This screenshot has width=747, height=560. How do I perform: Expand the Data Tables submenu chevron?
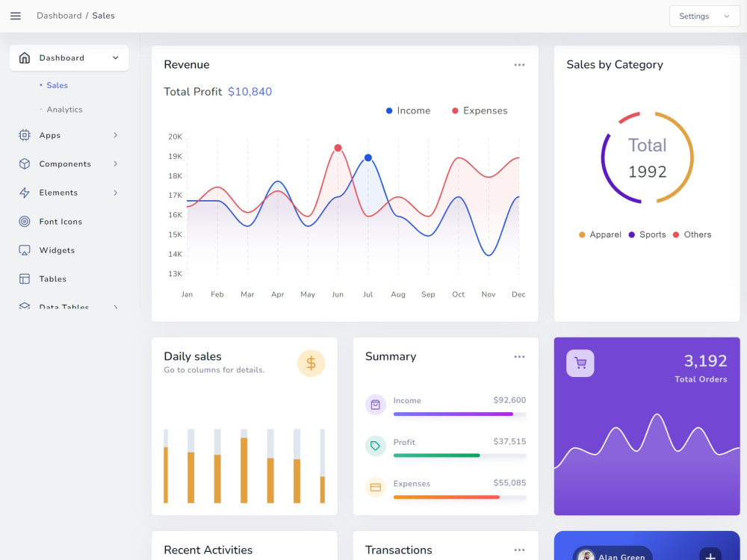click(x=115, y=307)
